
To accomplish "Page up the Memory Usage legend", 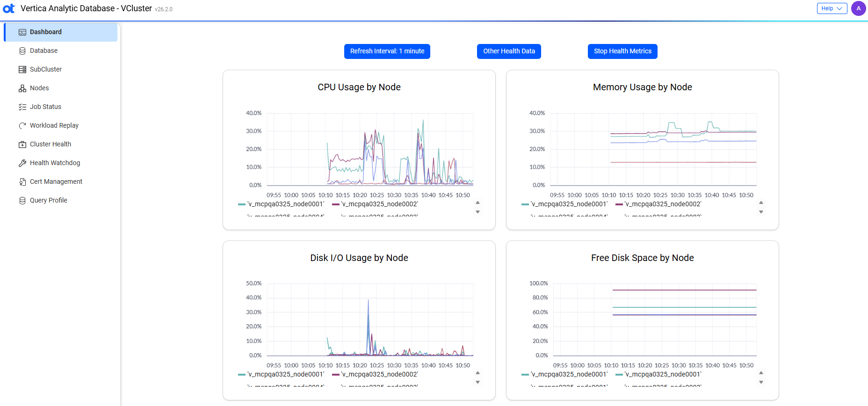I will 761,203.
